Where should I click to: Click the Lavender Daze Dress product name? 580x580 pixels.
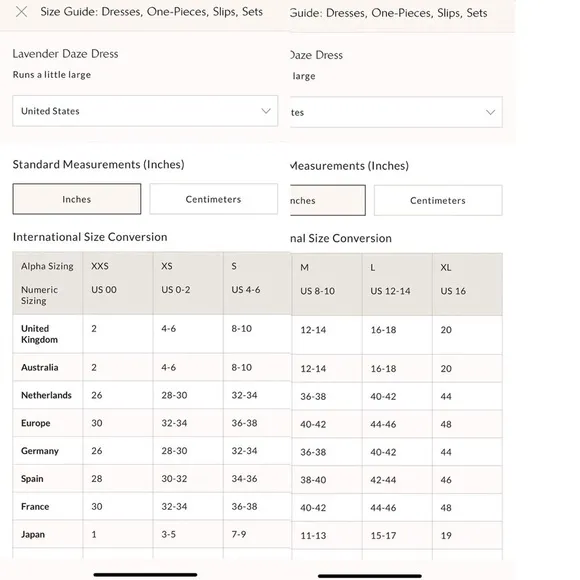coord(65,54)
